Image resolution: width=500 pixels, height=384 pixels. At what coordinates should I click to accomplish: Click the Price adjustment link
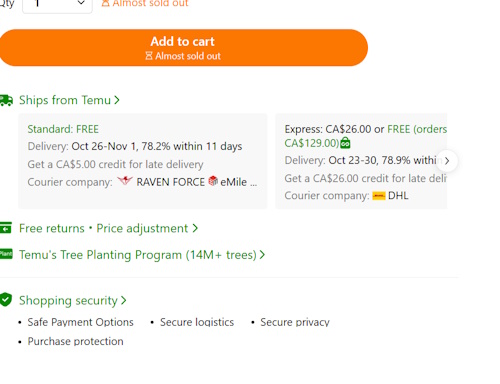tap(142, 228)
